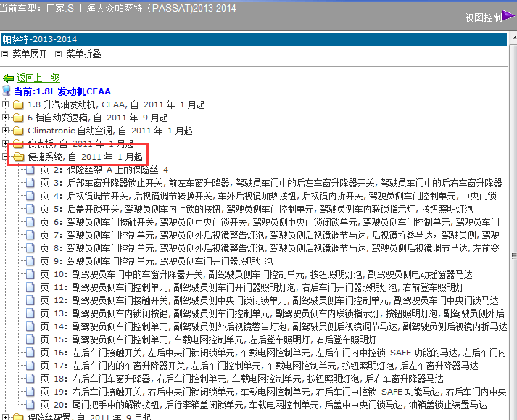Image resolution: width=517 pixels, height=420 pixels.
Task: Click document icon beside 页 6
Action: pyautogui.click(x=30, y=222)
